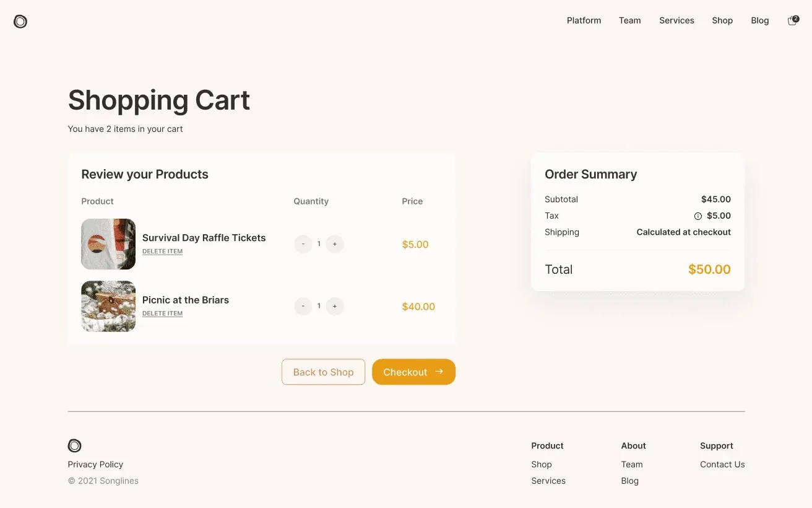
Task: Open the footer Team link under About
Action: [632, 465]
